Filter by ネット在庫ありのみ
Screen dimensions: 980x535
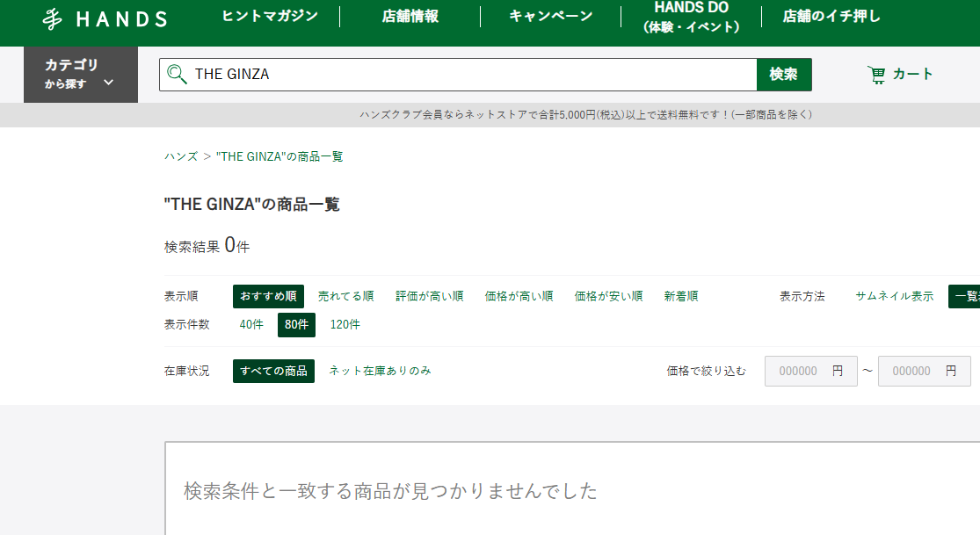pos(380,372)
